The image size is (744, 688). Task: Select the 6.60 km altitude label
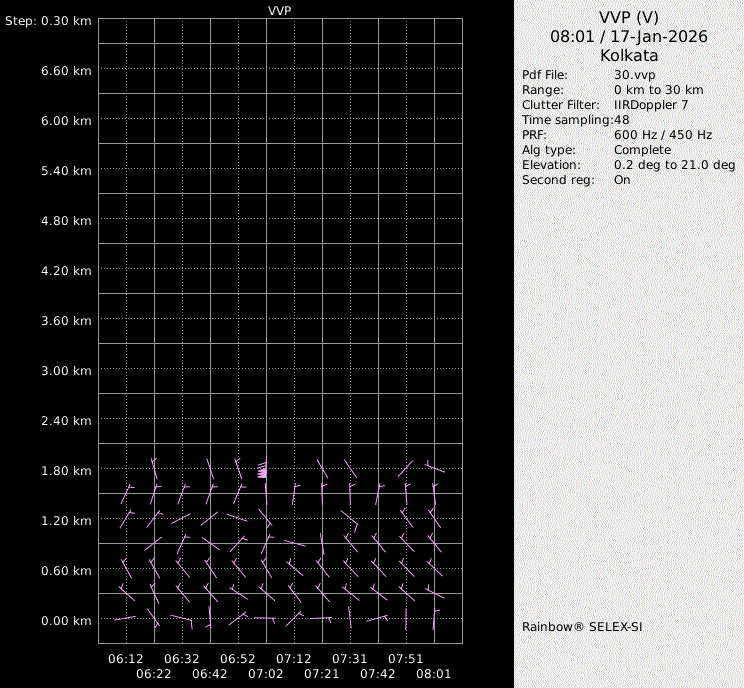tap(67, 70)
